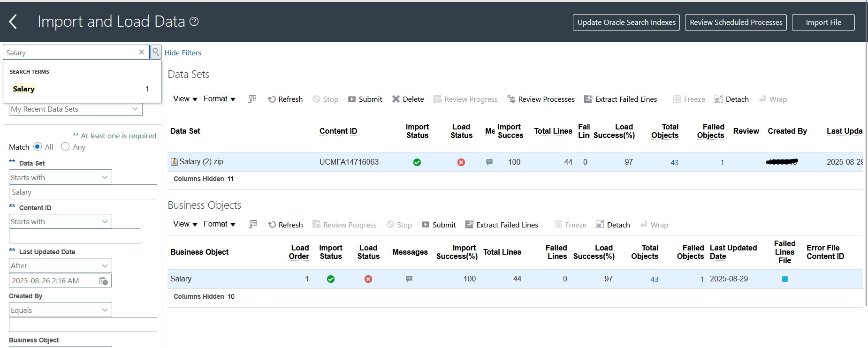
Task: Click Review Scheduled Processes button
Action: click(x=736, y=23)
